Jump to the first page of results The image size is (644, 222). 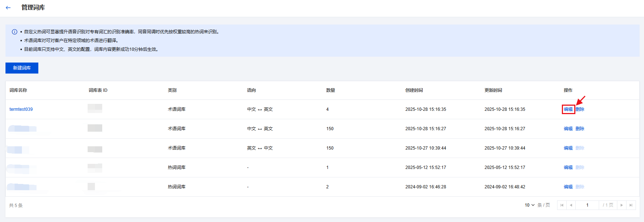coord(562,205)
